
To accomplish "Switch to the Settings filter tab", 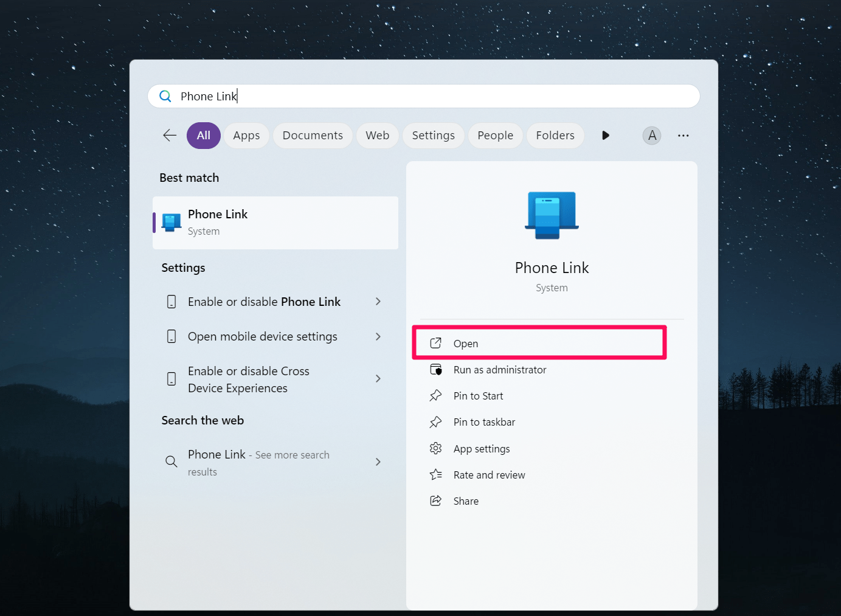I will [434, 135].
